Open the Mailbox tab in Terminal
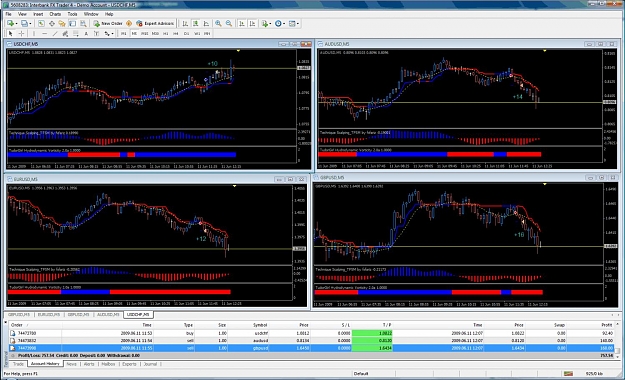 108,364
